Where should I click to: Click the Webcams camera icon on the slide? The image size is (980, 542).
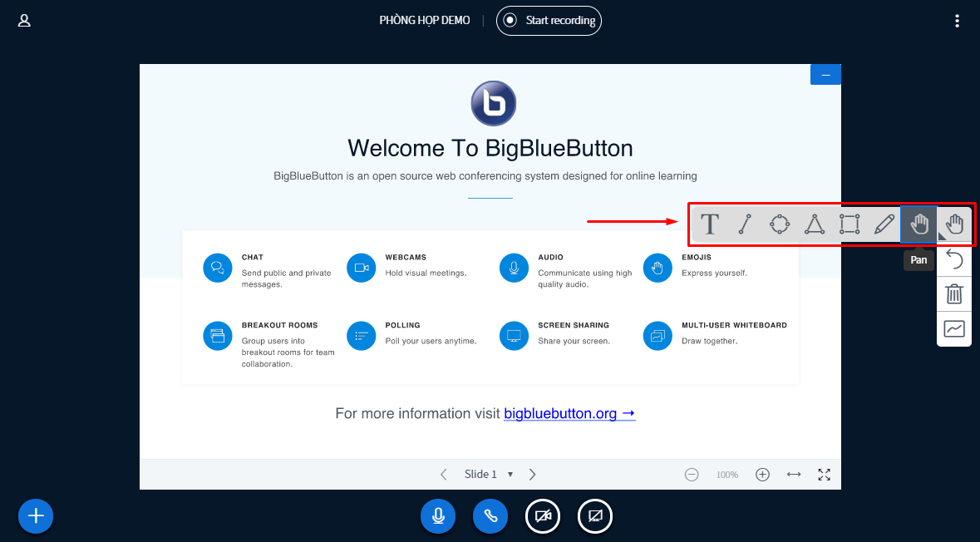click(362, 269)
